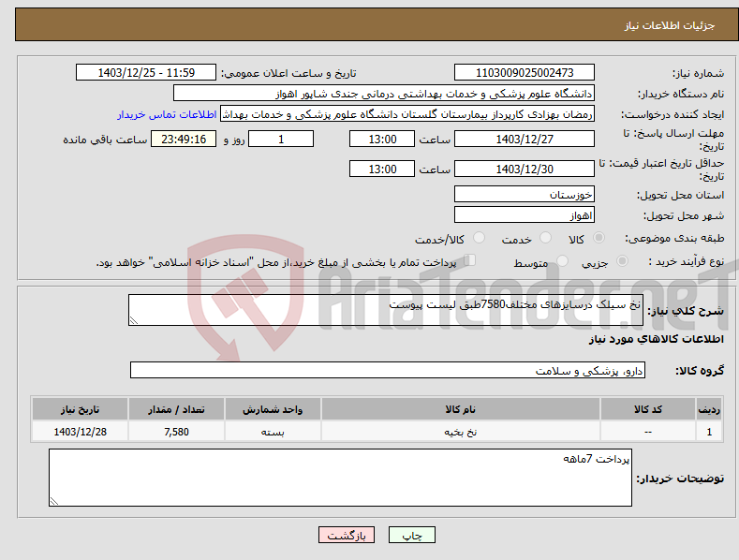Open the اطلاعات تماس خریدار link

click(x=167, y=114)
